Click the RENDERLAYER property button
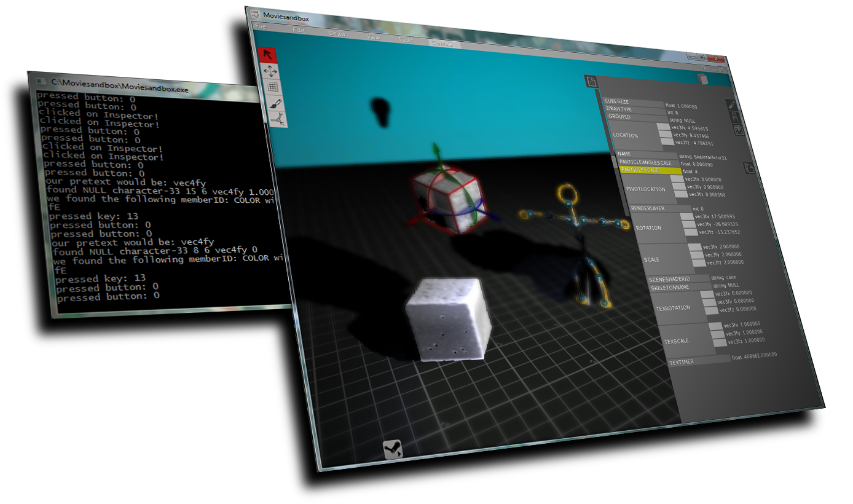853x504 pixels. click(659, 208)
